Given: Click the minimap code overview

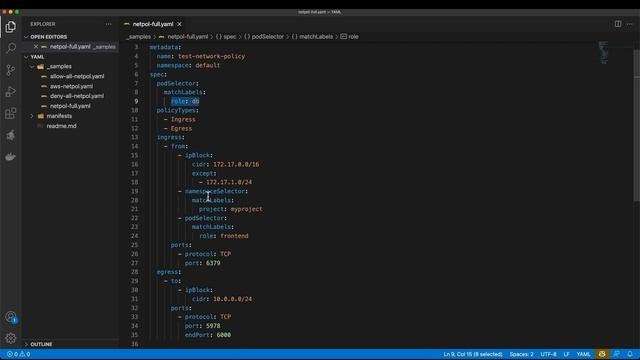Looking at the screenshot, I should tap(603, 53).
